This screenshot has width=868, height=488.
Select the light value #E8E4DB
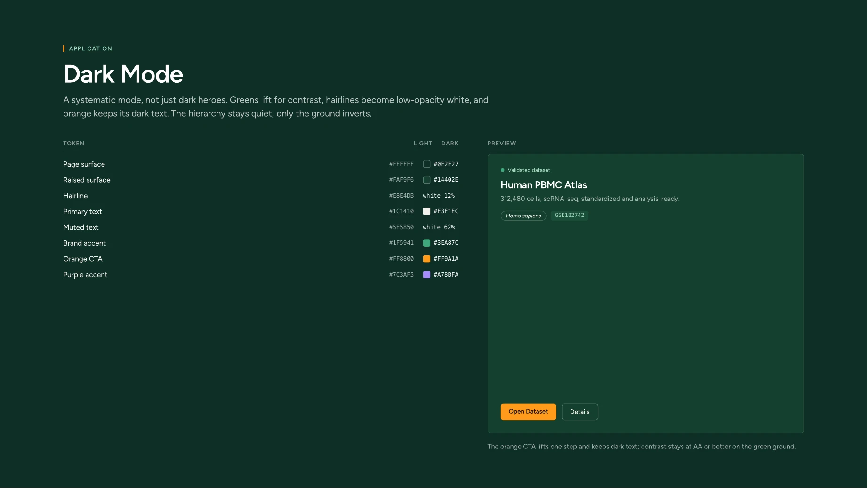402,196
